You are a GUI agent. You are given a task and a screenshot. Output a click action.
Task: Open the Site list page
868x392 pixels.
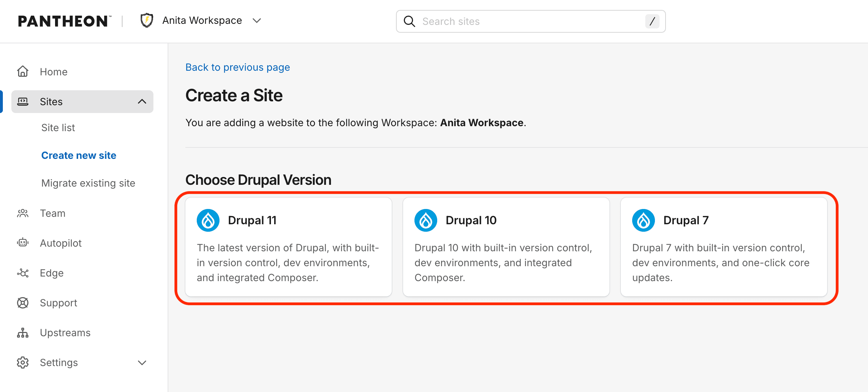[x=58, y=128]
